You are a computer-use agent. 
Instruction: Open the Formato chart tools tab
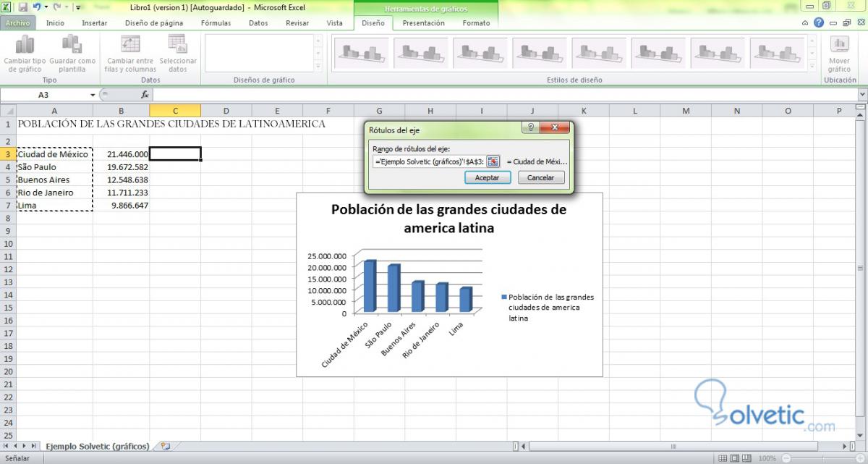click(476, 23)
